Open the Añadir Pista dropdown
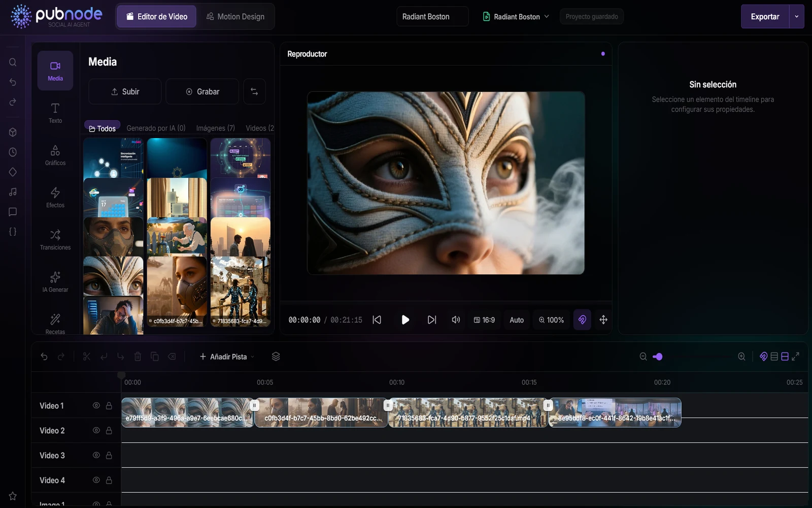 coord(227,357)
